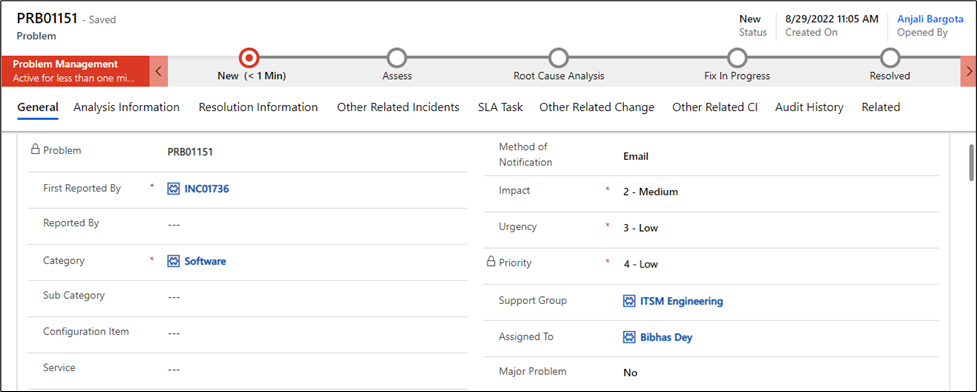Expand the Related tab menu

[x=880, y=107]
